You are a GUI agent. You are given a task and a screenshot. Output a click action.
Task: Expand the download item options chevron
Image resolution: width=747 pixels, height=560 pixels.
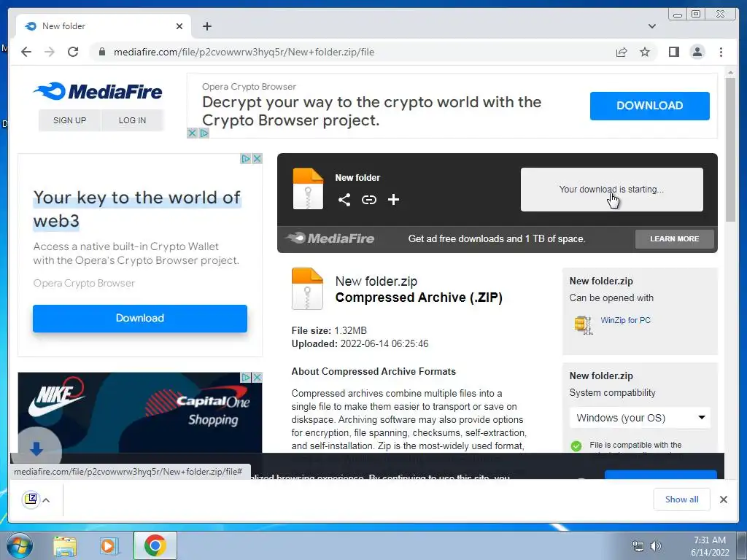46,500
